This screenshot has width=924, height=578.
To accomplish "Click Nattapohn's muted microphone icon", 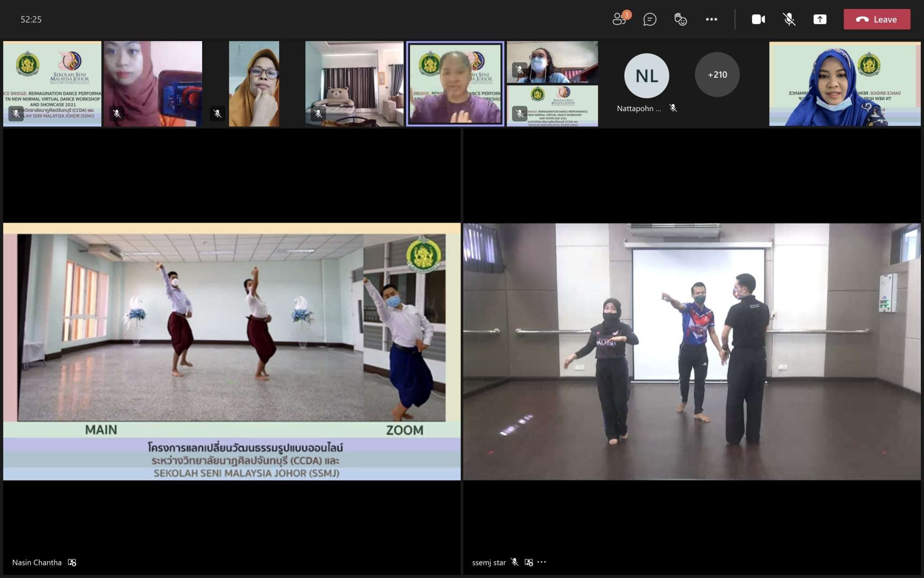I will [x=673, y=108].
